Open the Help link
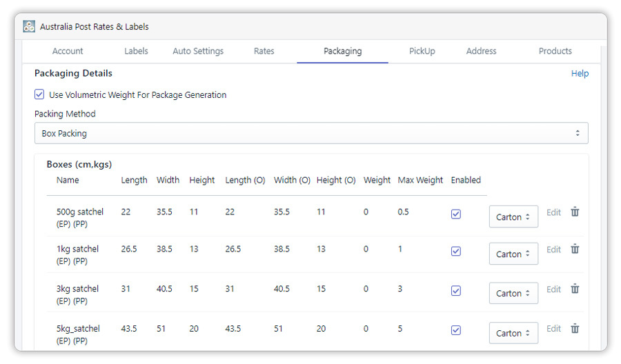Viewport: 621px width, 364px height. pos(580,74)
